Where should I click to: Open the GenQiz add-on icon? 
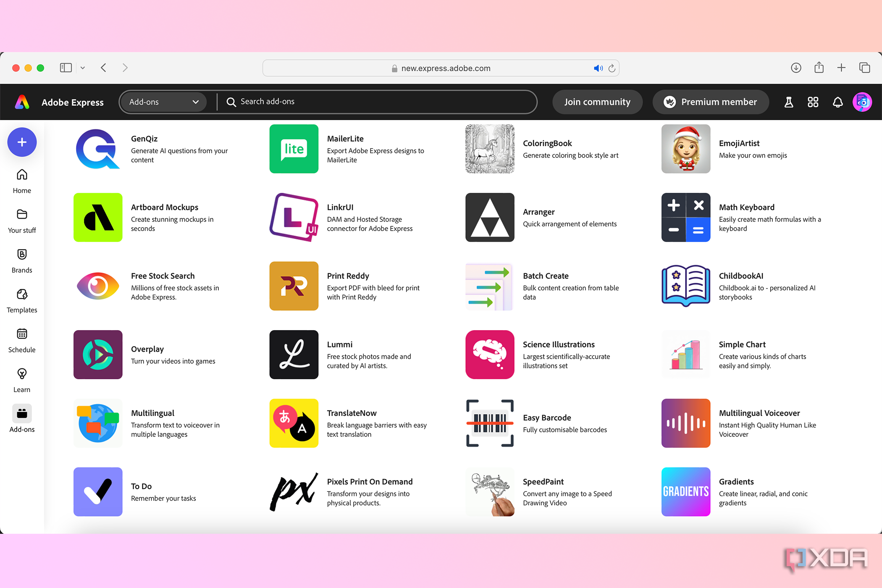pyautogui.click(x=98, y=149)
